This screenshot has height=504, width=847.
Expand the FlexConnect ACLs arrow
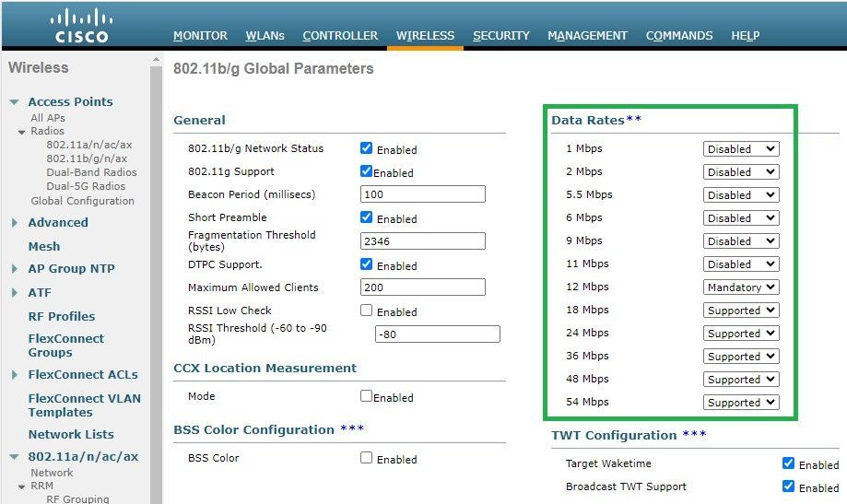point(15,374)
